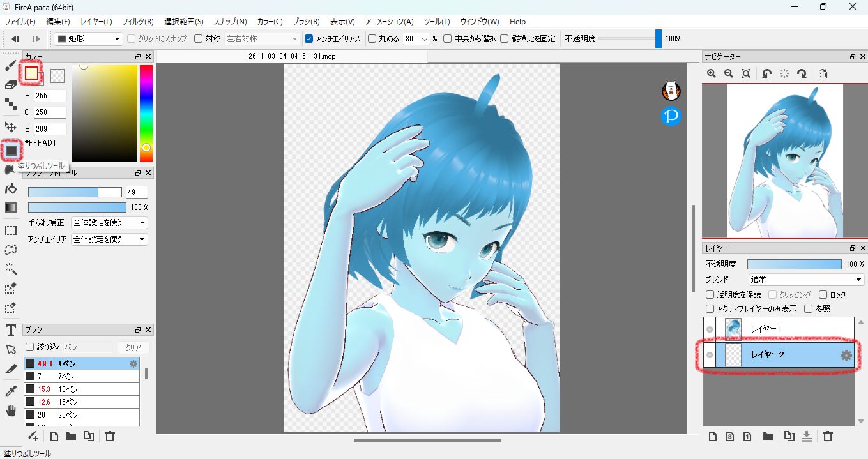Screen dimensions: 868x459
Task: Select the Gradient tool
Action: (x=11, y=207)
